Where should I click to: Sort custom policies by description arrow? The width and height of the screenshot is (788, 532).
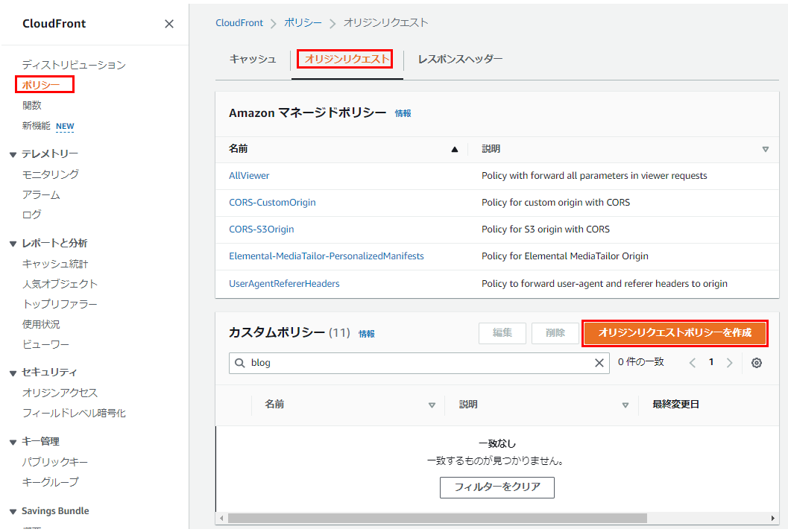coord(625,405)
